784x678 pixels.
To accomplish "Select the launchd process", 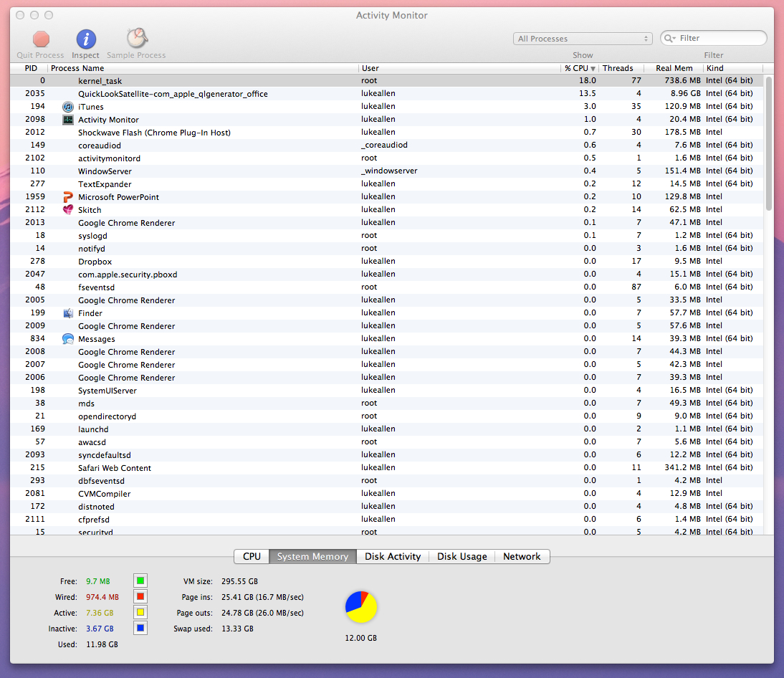I will [386, 429].
